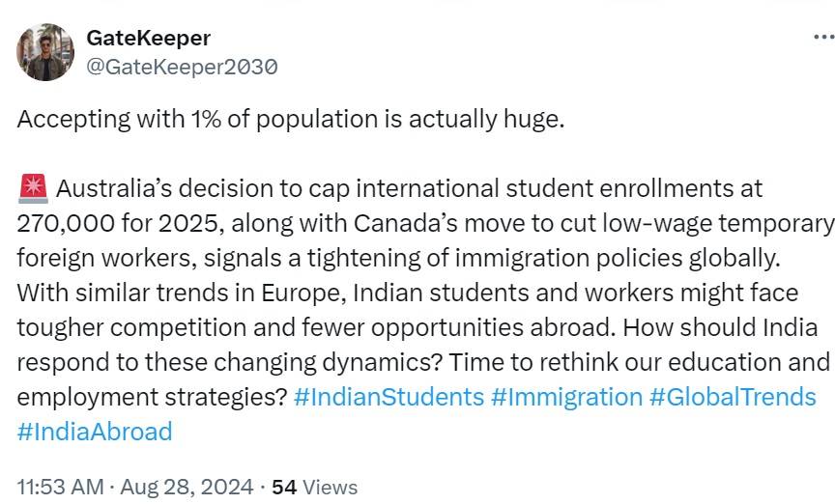The image size is (835, 504).
Task: Click the red siren emoji
Action: [x=33, y=187]
